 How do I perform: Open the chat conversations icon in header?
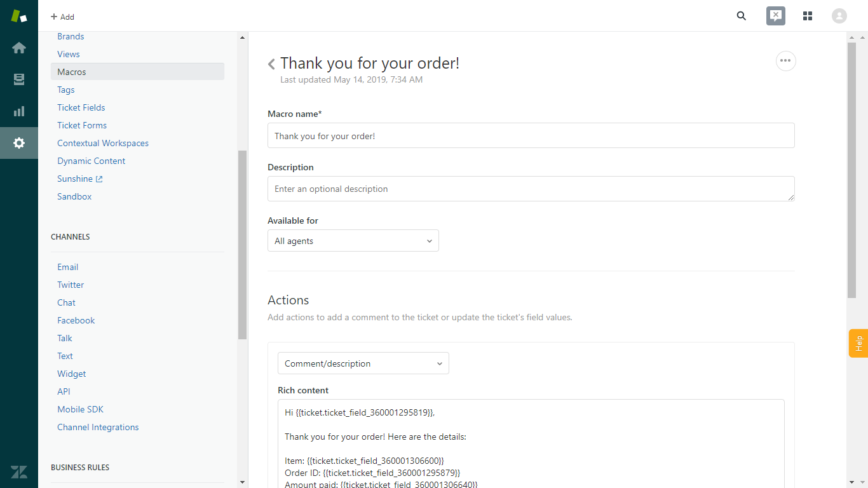click(x=776, y=16)
